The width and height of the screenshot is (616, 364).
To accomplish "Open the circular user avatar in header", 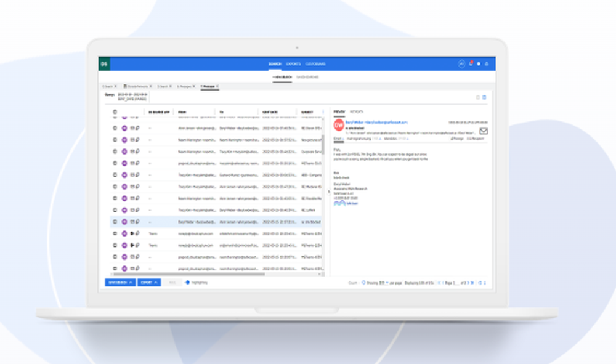I will tap(461, 63).
